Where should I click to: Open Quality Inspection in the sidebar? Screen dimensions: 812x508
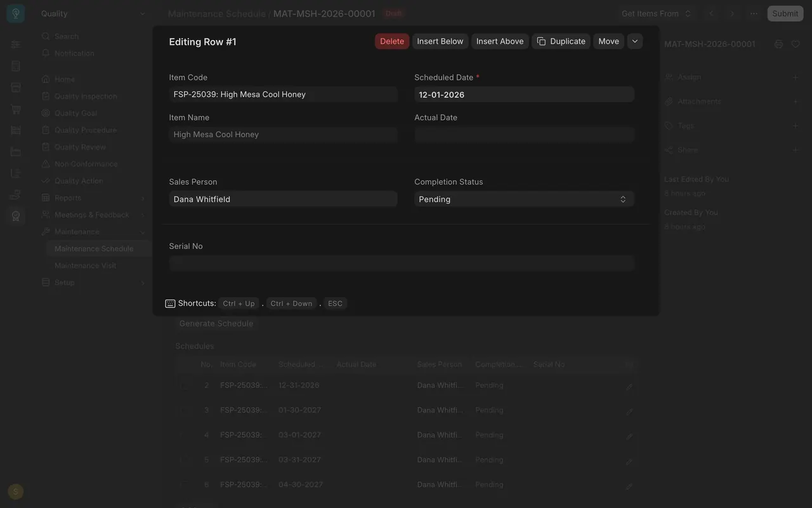(86, 97)
